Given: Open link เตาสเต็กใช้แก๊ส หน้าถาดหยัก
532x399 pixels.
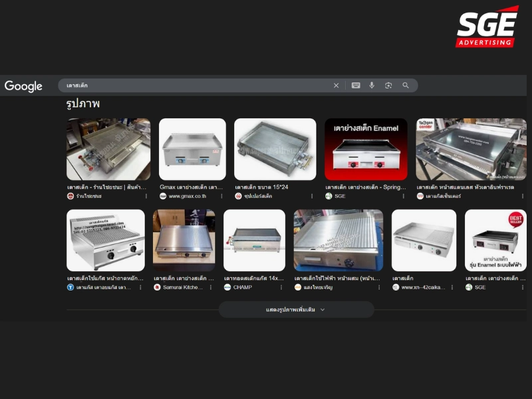Looking at the screenshot, I should [106, 279].
